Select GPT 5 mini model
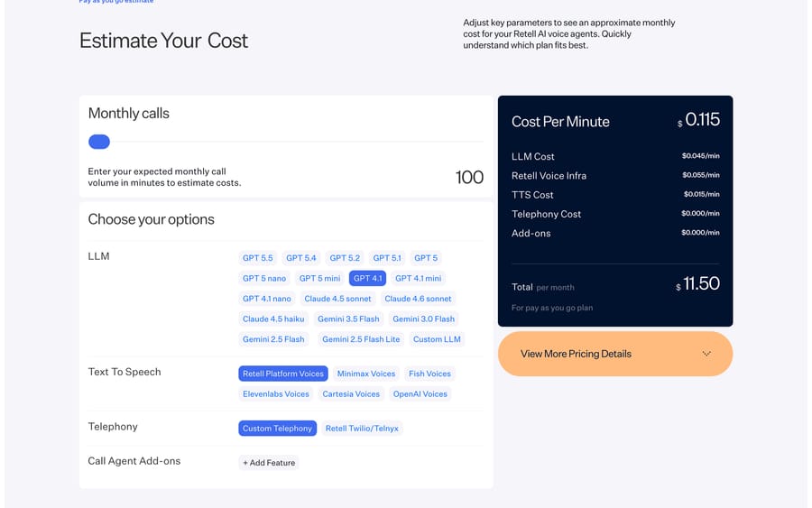Screen dimensions: 812x508 tap(319, 278)
